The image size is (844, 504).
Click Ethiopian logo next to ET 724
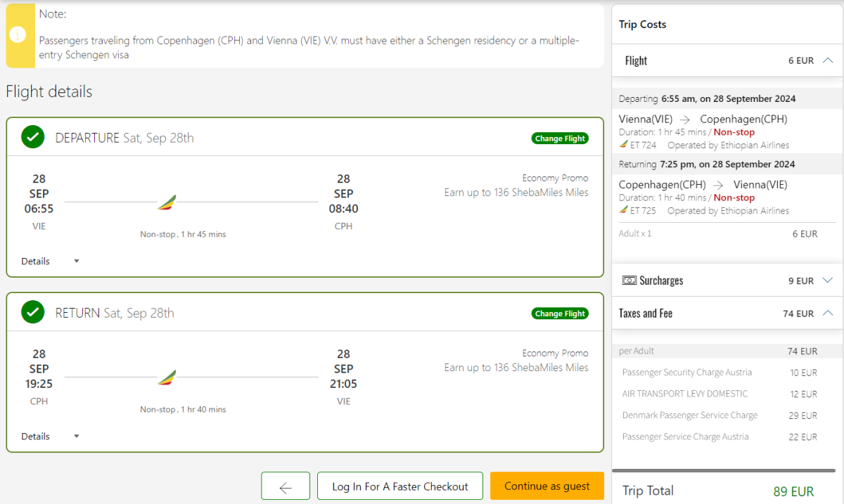623,145
